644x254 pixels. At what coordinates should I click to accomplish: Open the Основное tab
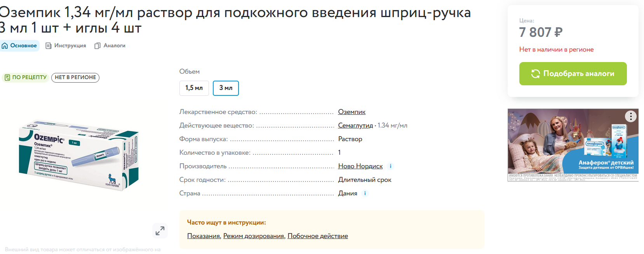click(19, 46)
